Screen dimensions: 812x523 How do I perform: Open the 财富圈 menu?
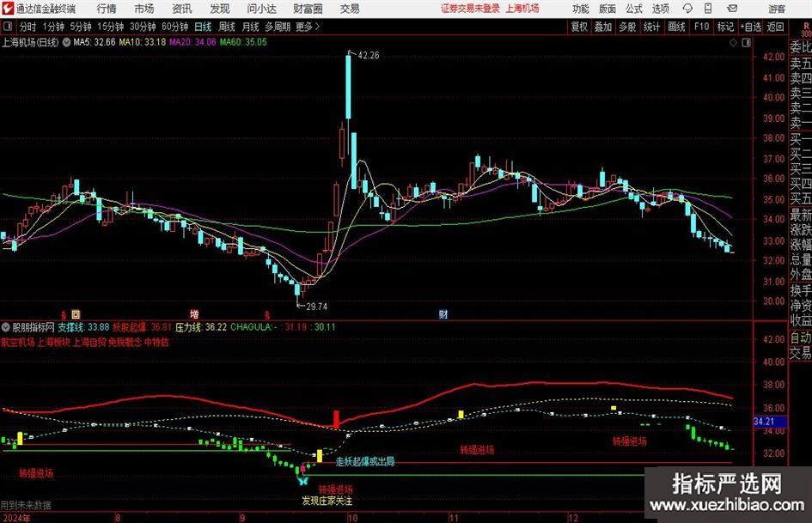click(x=308, y=9)
